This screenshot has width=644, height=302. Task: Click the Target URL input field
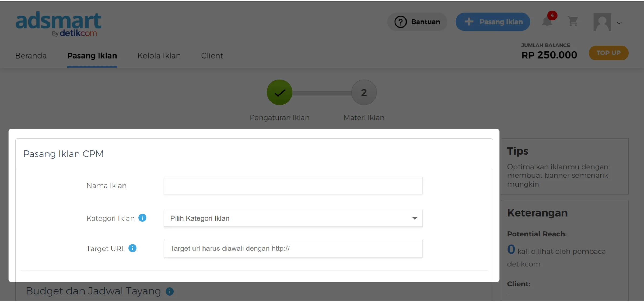[293, 248]
